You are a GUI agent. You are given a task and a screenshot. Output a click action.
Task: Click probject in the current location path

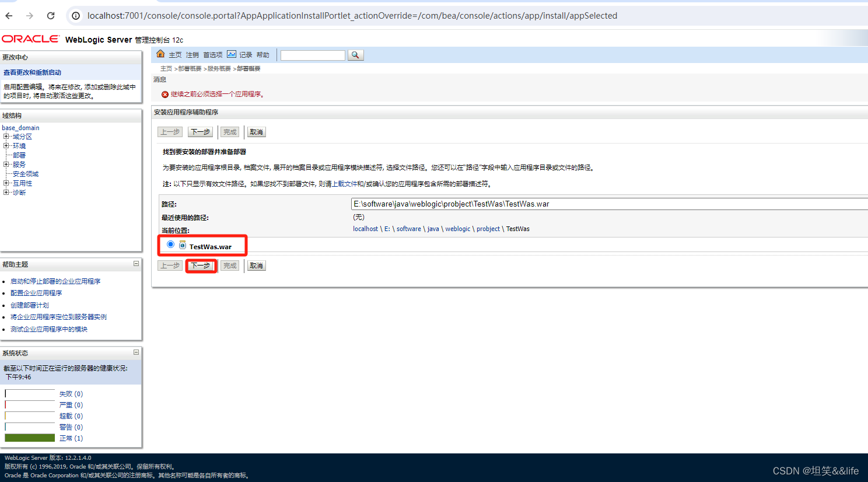[488, 229]
